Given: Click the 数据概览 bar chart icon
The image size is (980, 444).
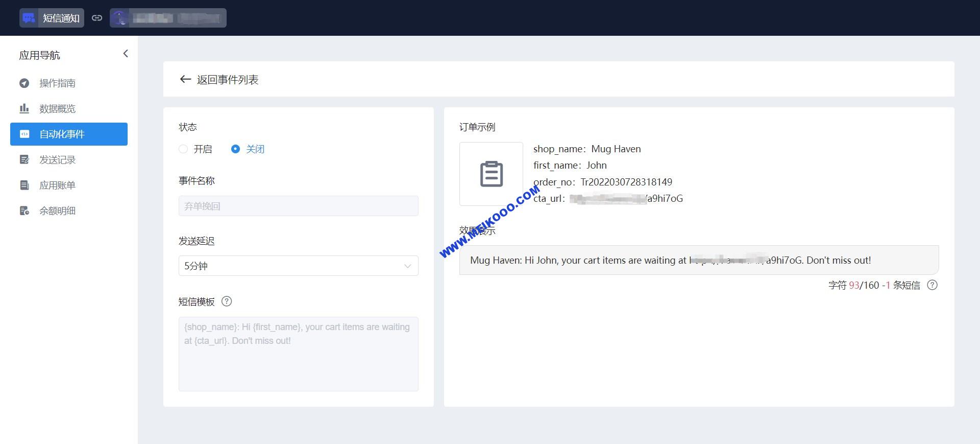Looking at the screenshot, I should pyautogui.click(x=24, y=109).
